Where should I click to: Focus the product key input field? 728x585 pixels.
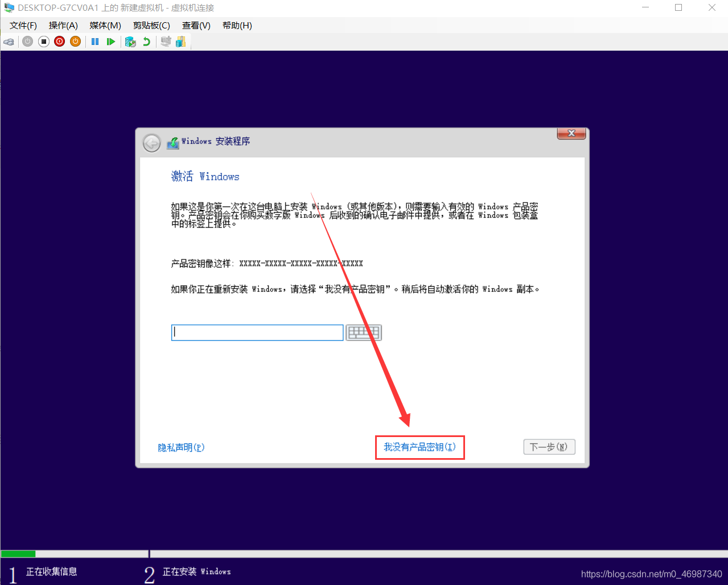257,332
